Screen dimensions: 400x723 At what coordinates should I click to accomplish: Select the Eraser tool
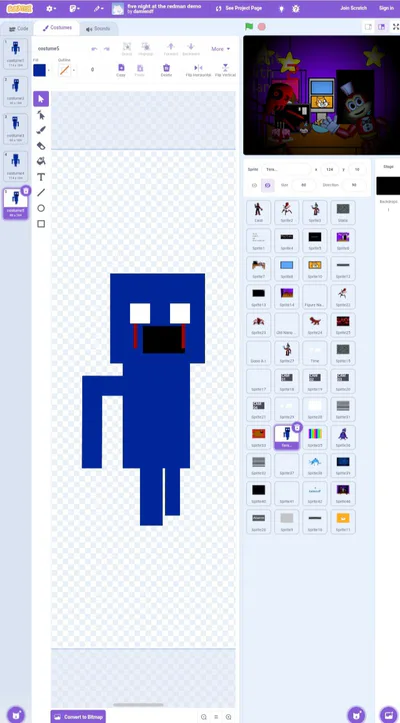click(x=41, y=146)
